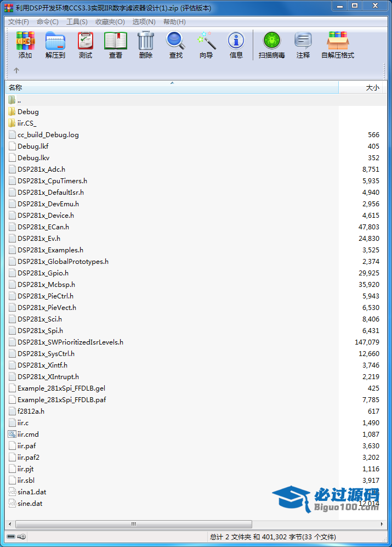The width and height of the screenshot is (392, 547).
Task: Sort by the 名称 column header
Action: pyautogui.click(x=172, y=88)
